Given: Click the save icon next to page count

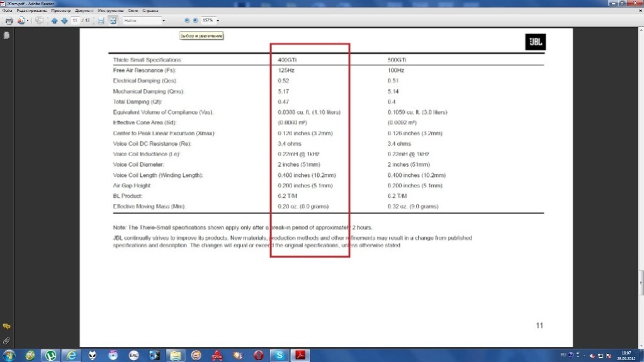Looking at the screenshot, I should [101, 21].
